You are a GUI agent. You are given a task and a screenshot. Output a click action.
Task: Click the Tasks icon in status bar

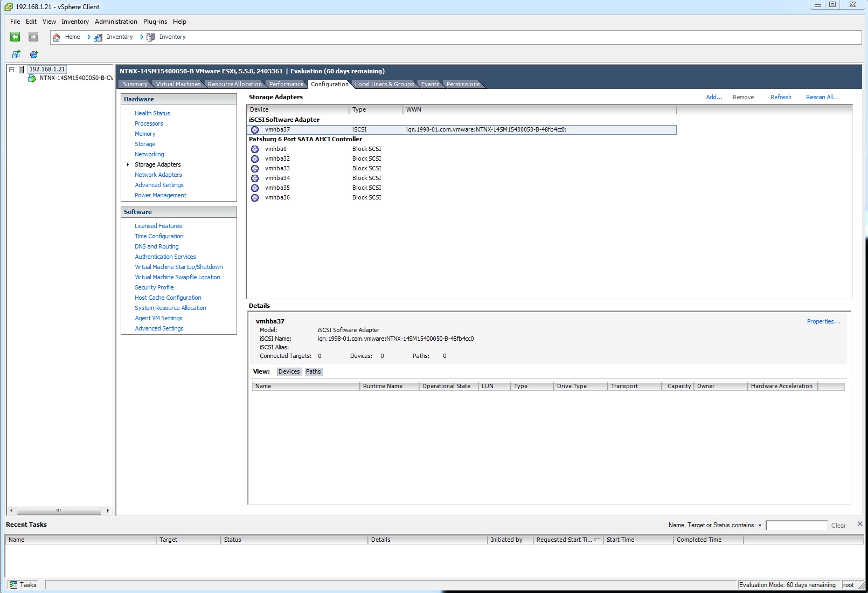click(13, 585)
